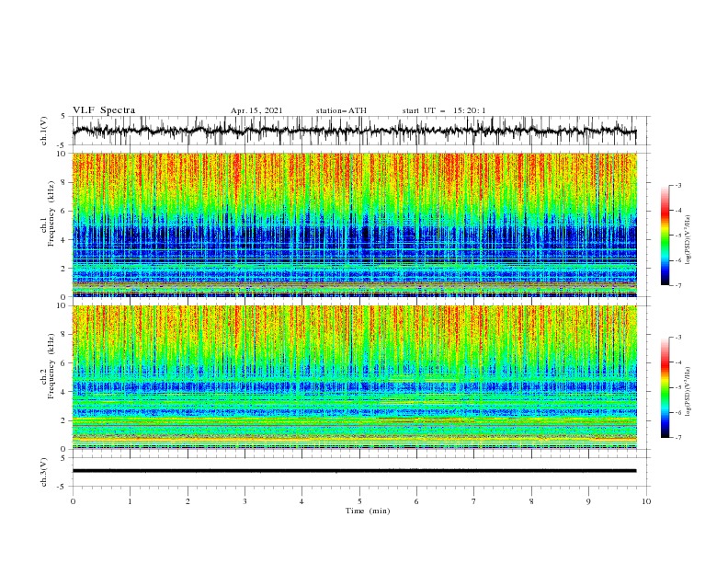728x563 pixels.
Task: Click the "Time (min)" axis label
Action: tap(368, 511)
